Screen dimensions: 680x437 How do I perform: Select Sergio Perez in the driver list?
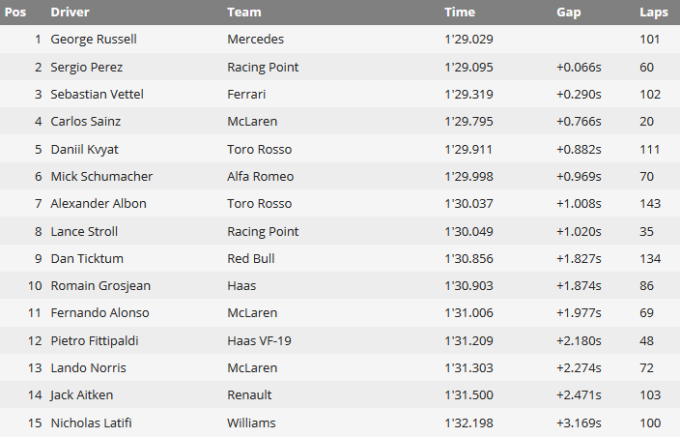pyautogui.click(x=89, y=67)
